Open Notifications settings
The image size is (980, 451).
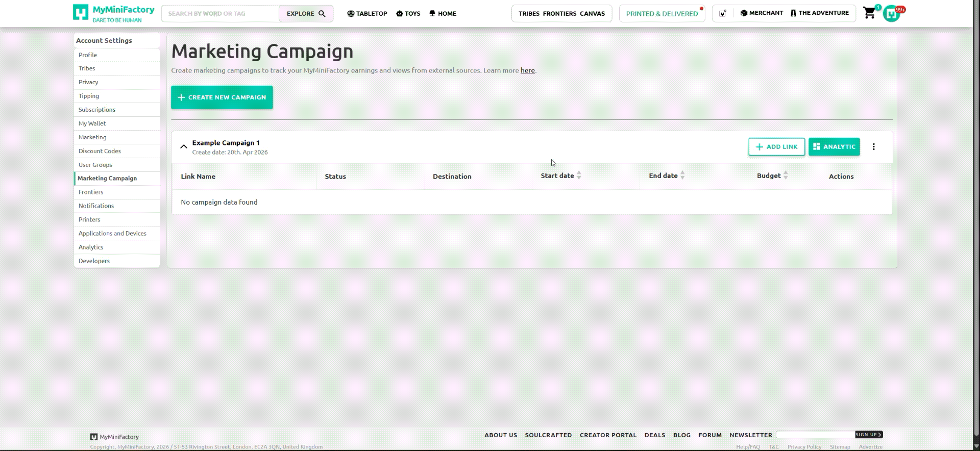tap(117, 206)
